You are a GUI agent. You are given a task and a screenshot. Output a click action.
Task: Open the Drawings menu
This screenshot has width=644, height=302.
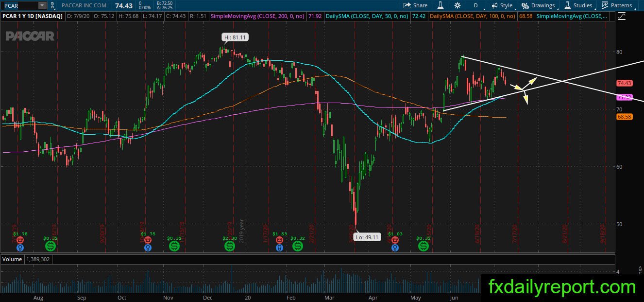click(x=538, y=5)
